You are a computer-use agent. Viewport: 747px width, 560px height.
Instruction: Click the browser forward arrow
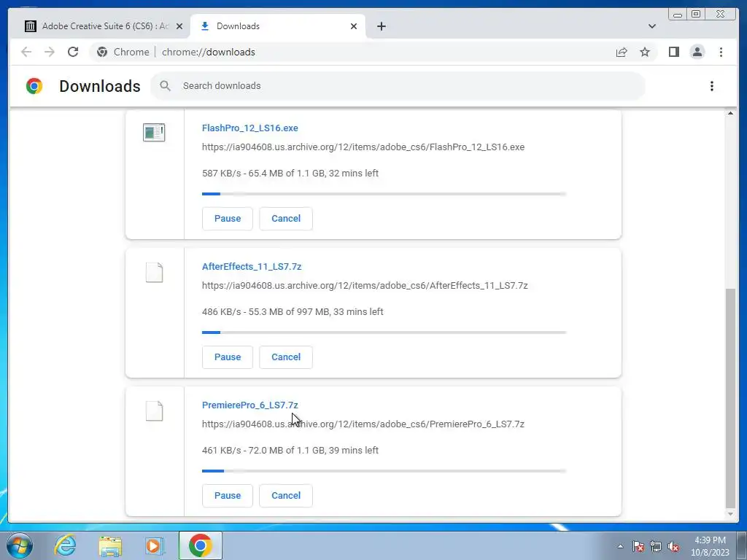pyautogui.click(x=50, y=52)
